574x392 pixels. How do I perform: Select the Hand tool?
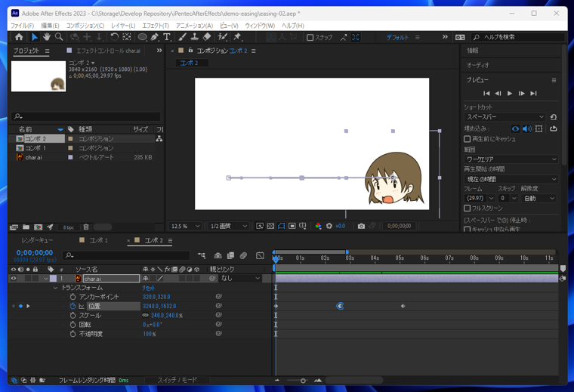tap(47, 37)
